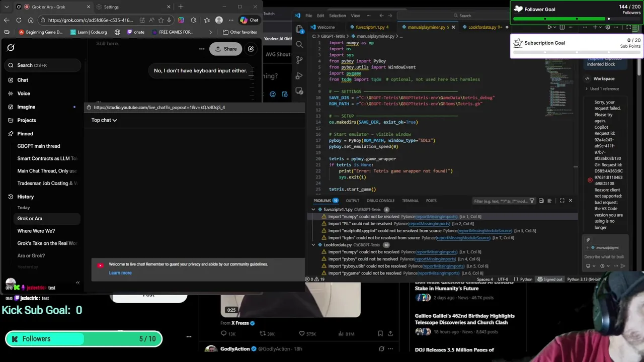Close the VS Code Problems panel
Viewport: 644px width, 362px height.
[x=570, y=201]
